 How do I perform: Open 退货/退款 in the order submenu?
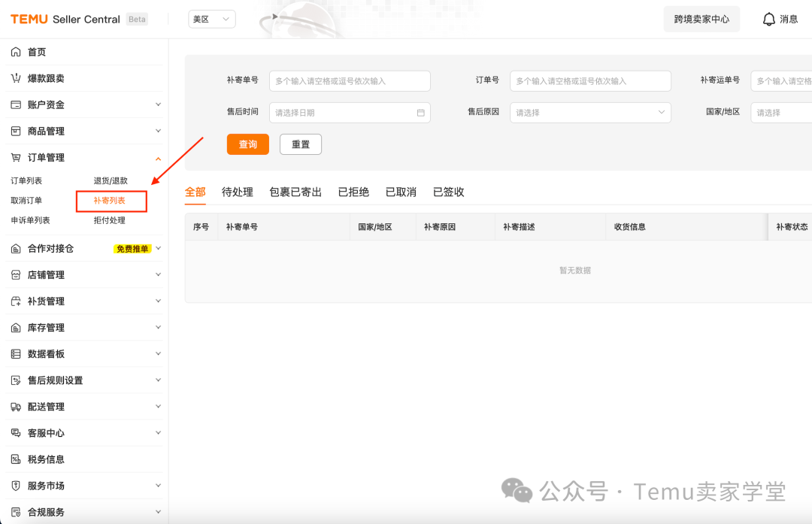111,181
